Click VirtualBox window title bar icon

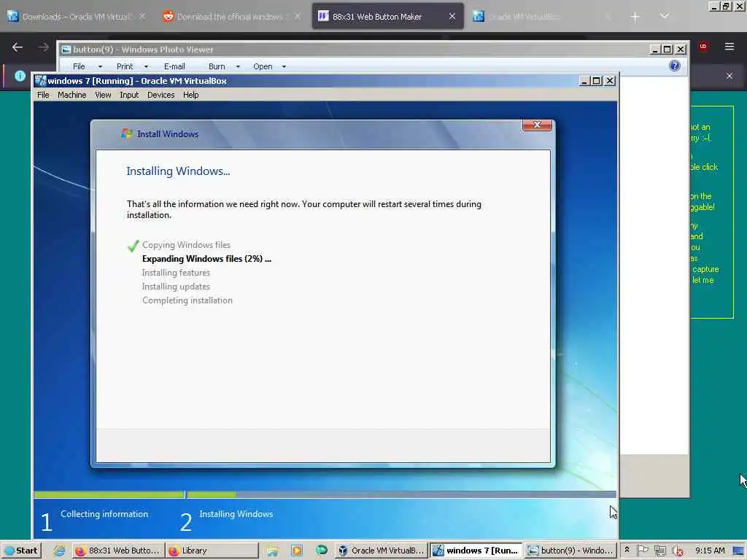41,80
